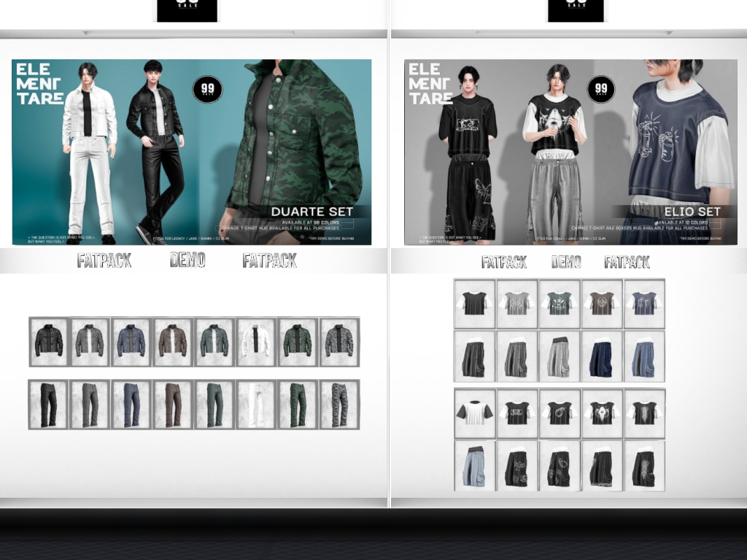The height and width of the screenshot is (560, 747).
Task: Pick the navy blue Elio shorts
Action: click(602, 357)
